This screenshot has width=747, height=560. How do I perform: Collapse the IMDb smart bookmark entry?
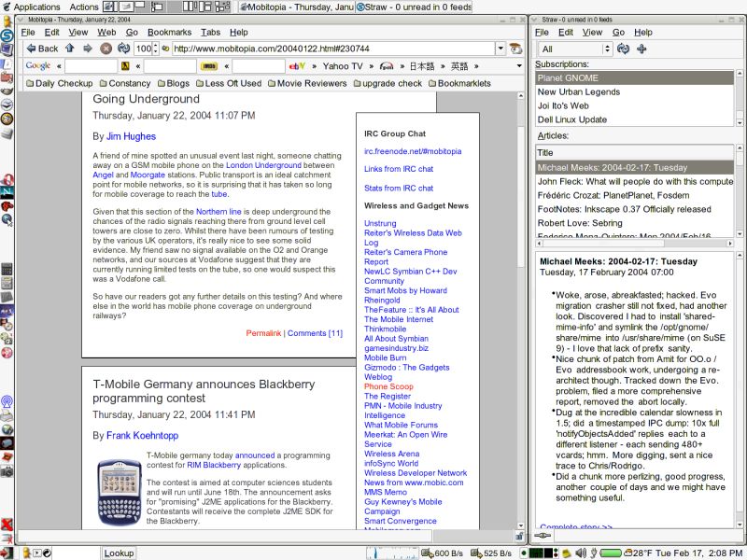(226, 66)
